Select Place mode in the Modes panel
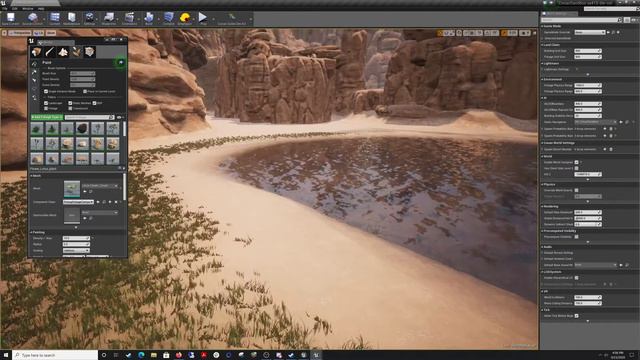Image resolution: width=640 pixels, height=360 pixels. (36, 51)
